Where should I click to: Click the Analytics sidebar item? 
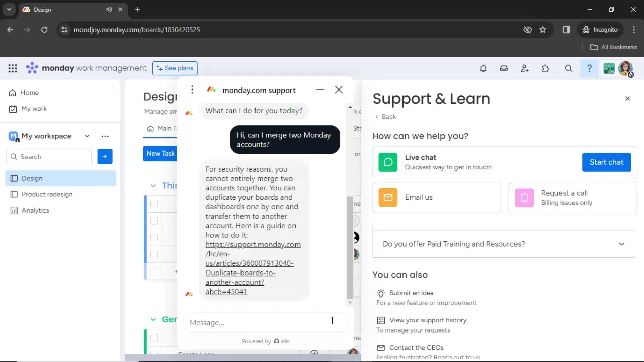point(35,210)
